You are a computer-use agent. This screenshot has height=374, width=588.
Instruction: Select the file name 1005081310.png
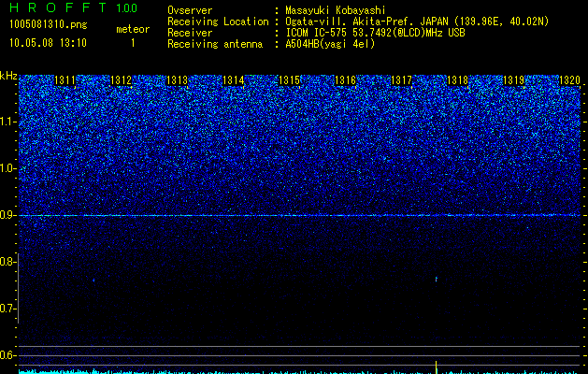(x=49, y=24)
